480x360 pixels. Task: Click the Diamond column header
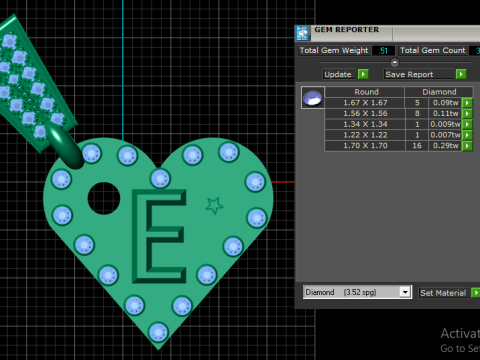439,92
